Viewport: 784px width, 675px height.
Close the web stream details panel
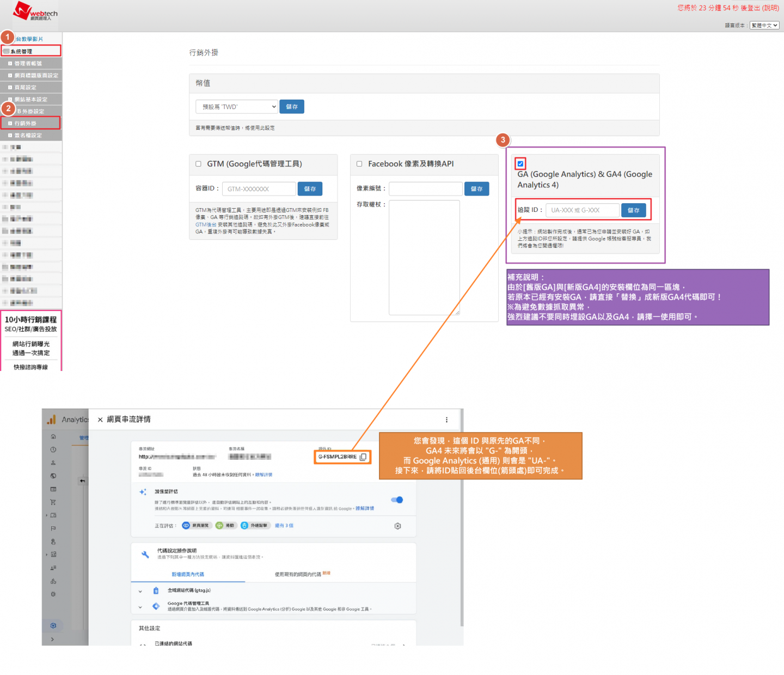[100, 419]
